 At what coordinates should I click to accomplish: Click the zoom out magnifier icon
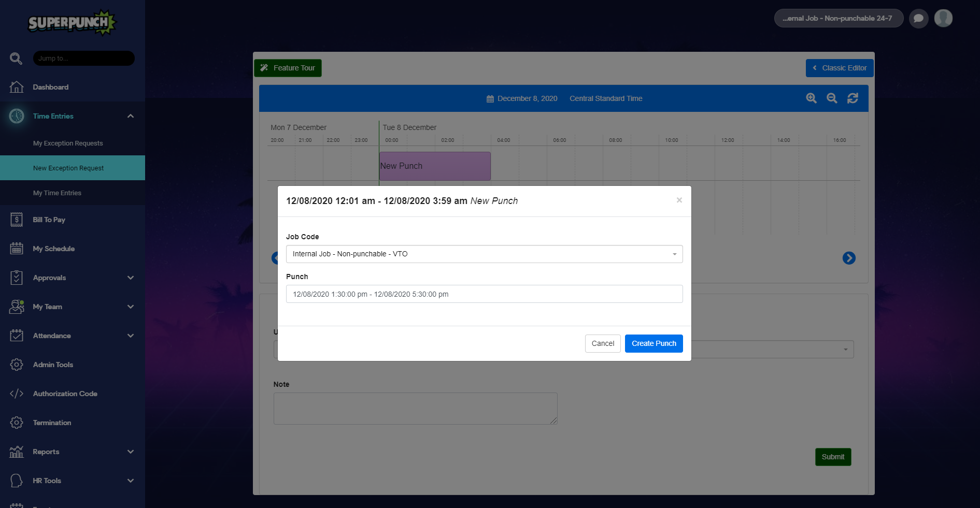click(832, 98)
